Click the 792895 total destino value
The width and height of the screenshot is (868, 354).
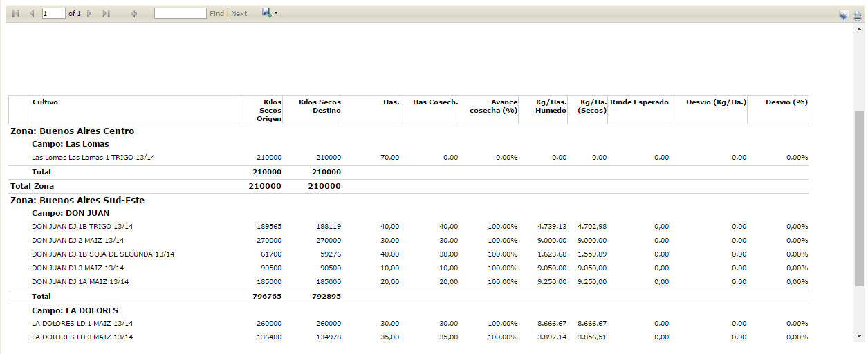coord(326,296)
